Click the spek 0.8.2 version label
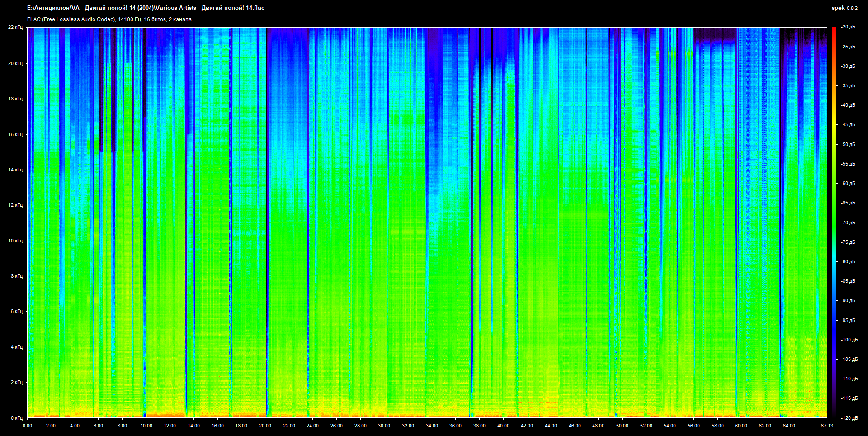 [x=844, y=8]
